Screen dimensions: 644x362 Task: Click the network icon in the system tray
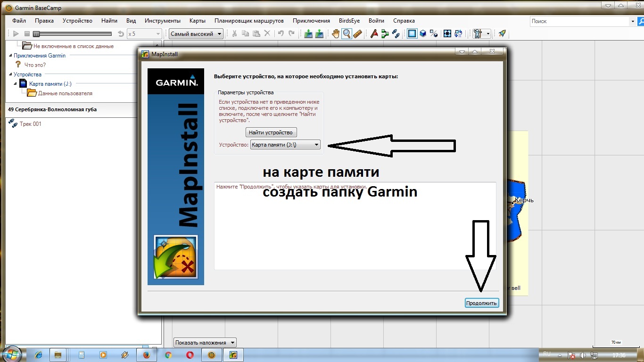click(594, 355)
